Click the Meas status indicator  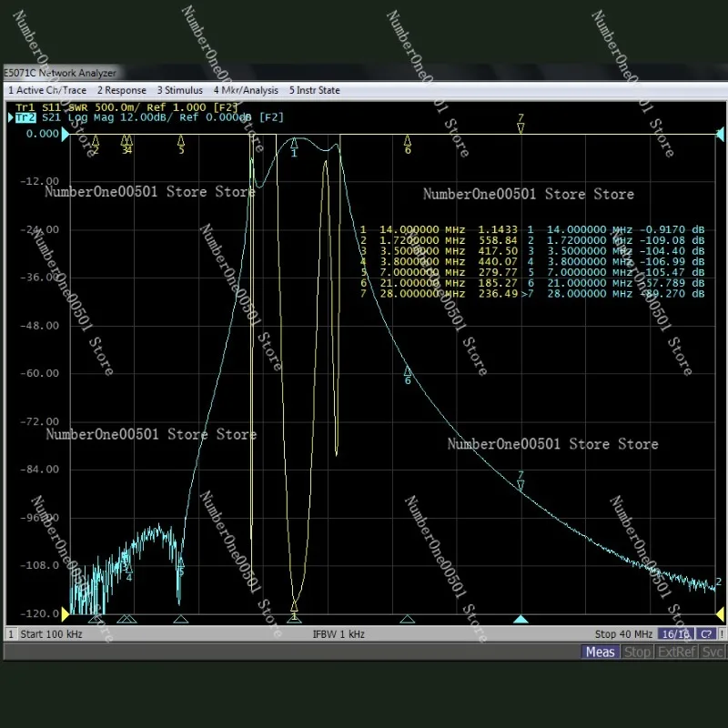click(600, 652)
